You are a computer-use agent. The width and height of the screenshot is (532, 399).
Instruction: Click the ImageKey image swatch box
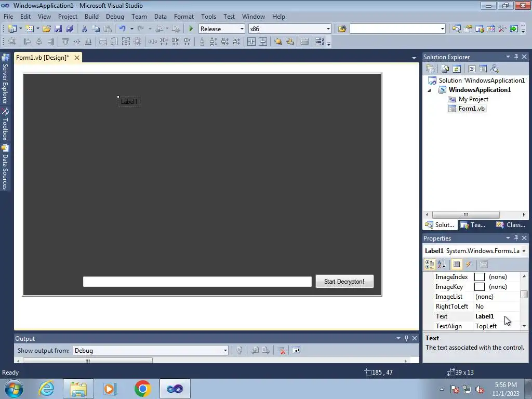[480, 287]
